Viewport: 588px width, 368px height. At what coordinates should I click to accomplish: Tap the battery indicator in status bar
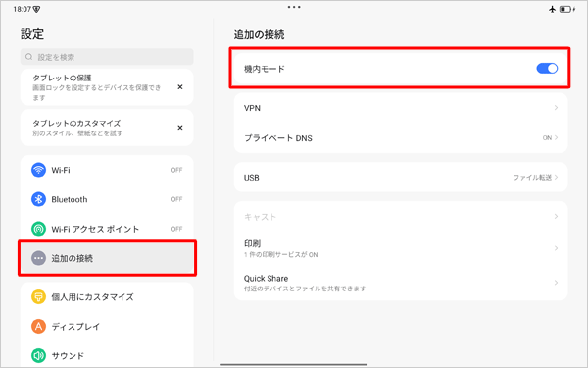coord(565,9)
